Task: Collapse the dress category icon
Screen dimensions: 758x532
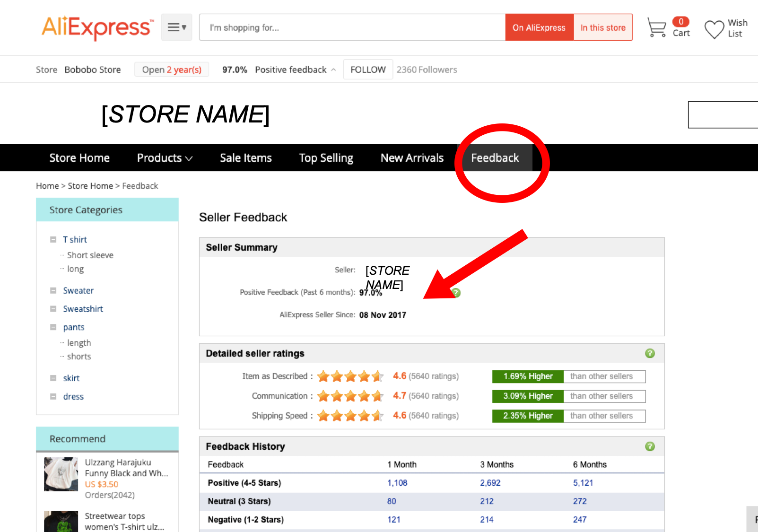Action: 53,397
